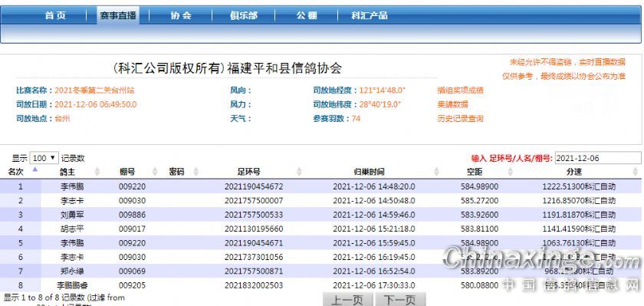Click speed value 1191.81870科汇自动
Screen dimensions: 644x306
pyautogui.click(x=579, y=215)
